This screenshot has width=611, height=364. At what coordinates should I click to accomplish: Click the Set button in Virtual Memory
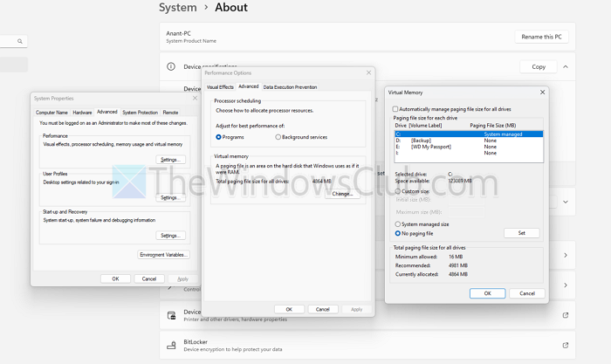pos(521,233)
